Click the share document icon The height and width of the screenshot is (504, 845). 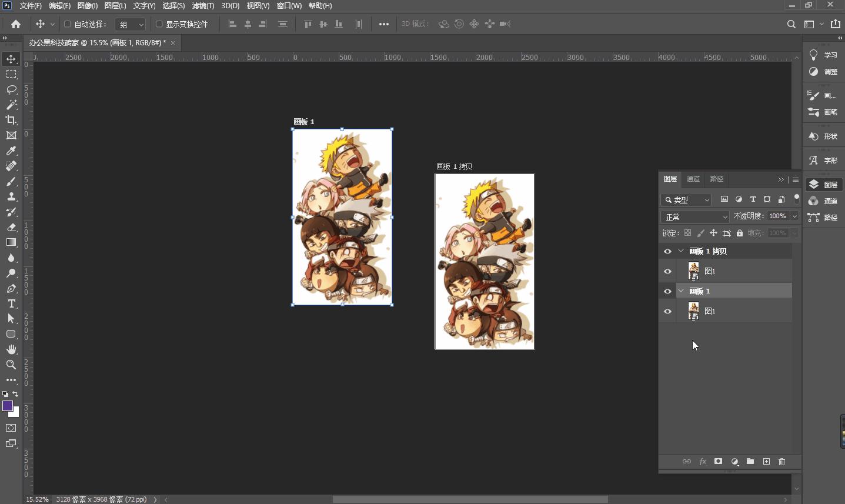836,24
